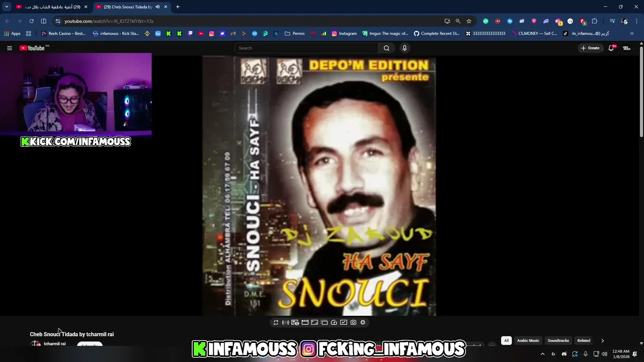Open the its_infamou TikTok bookmark
This screenshot has height=362, width=644.
point(586,34)
